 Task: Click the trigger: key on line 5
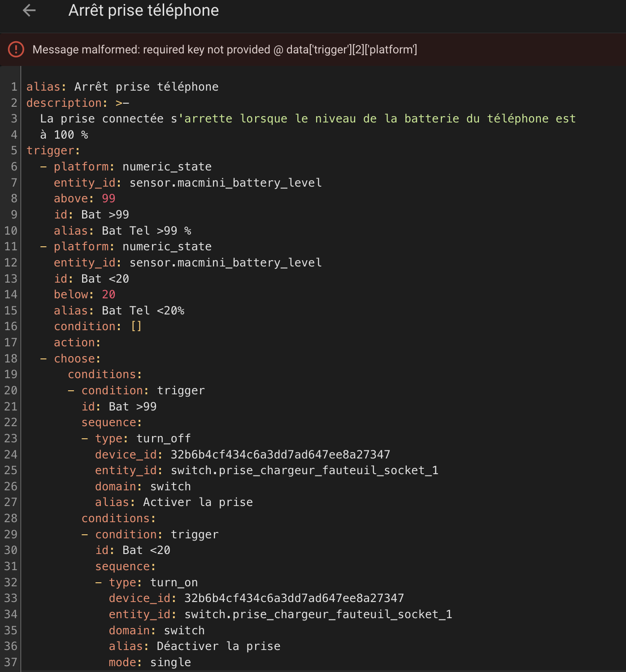click(x=53, y=150)
